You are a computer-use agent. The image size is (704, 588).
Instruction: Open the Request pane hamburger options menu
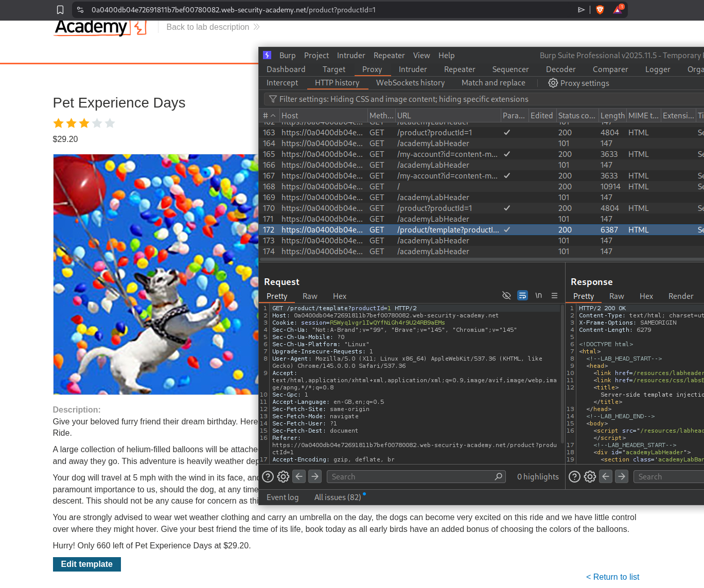(554, 295)
